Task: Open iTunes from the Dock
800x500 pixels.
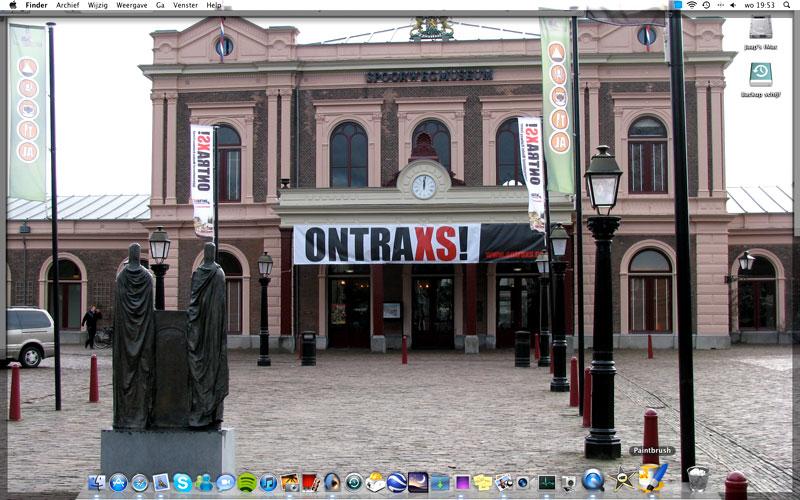Action: (x=268, y=482)
